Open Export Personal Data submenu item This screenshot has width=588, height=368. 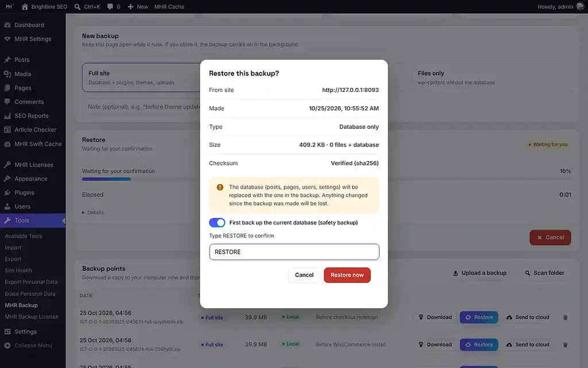[31, 282]
